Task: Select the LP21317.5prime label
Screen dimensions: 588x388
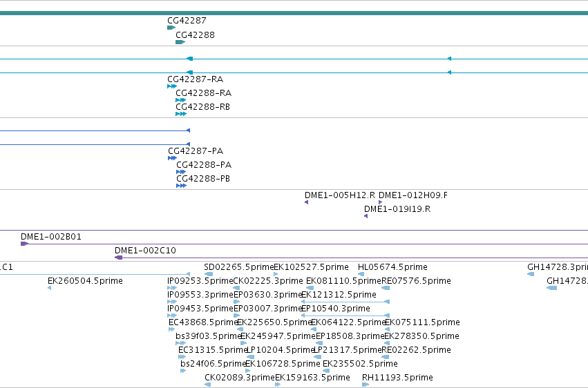Action: click(348, 350)
